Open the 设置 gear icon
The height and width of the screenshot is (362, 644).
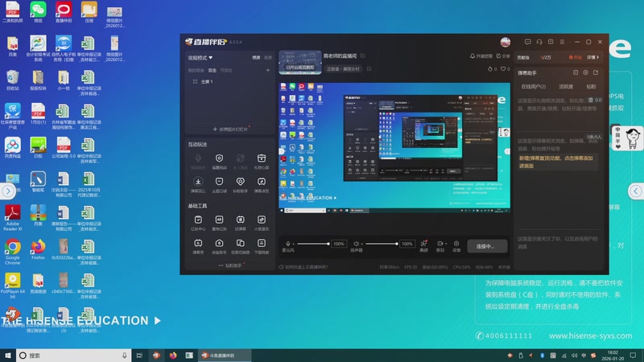click(x=456, y=244)
